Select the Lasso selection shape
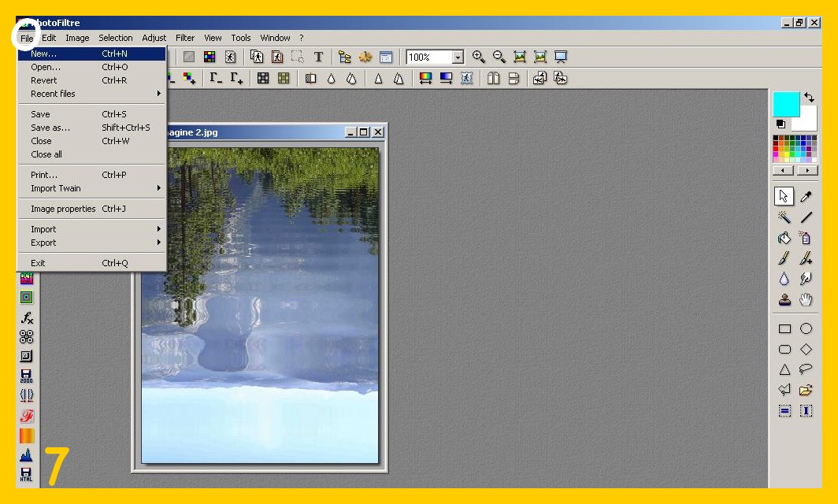This screenshot has height=504, width=838. coord(806,369)
